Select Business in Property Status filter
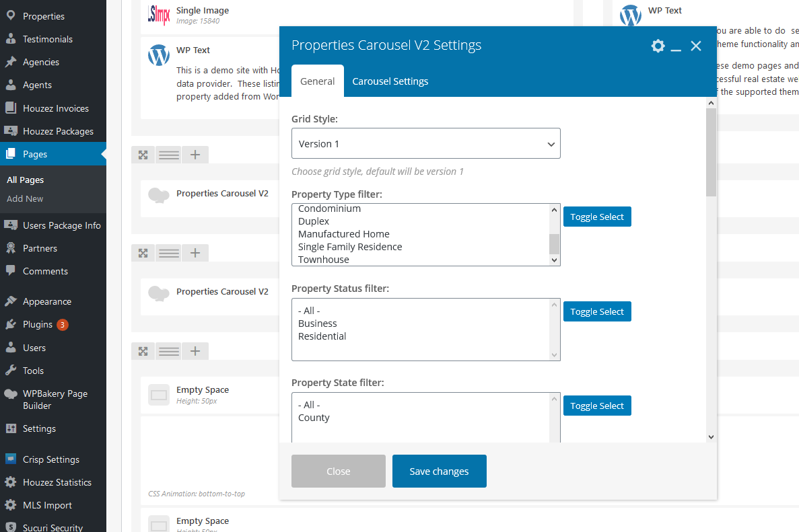 (x=318, y=324)
